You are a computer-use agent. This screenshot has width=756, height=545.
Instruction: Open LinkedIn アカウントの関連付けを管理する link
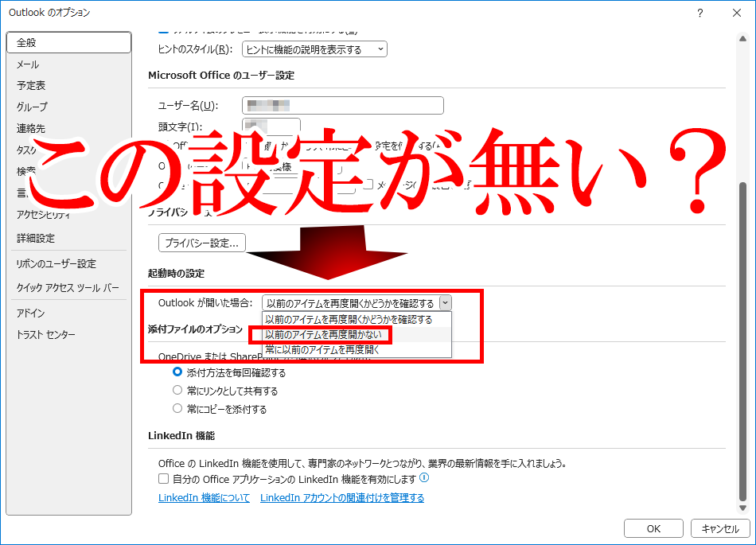[x=342, y=498]
